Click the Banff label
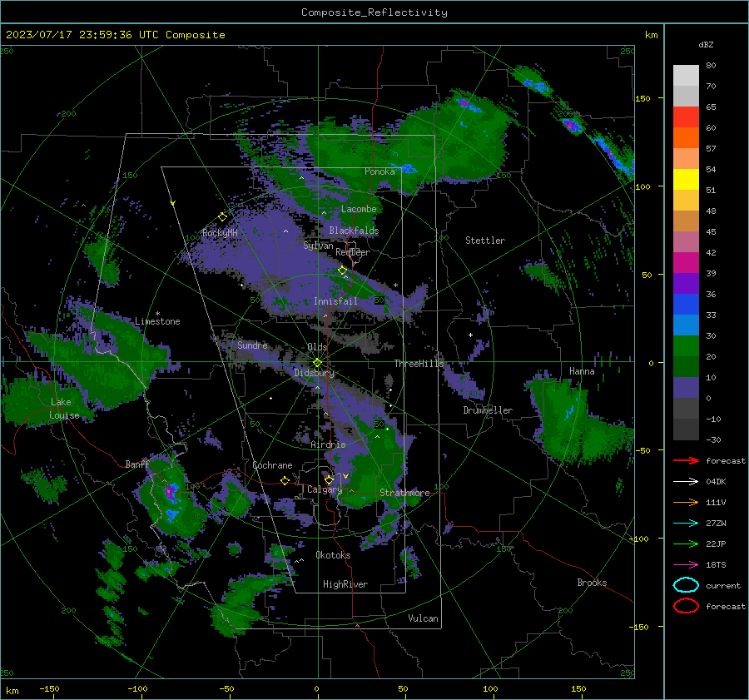Image resolution: width=749 pixels, height=700 pixels. (137, 464)
